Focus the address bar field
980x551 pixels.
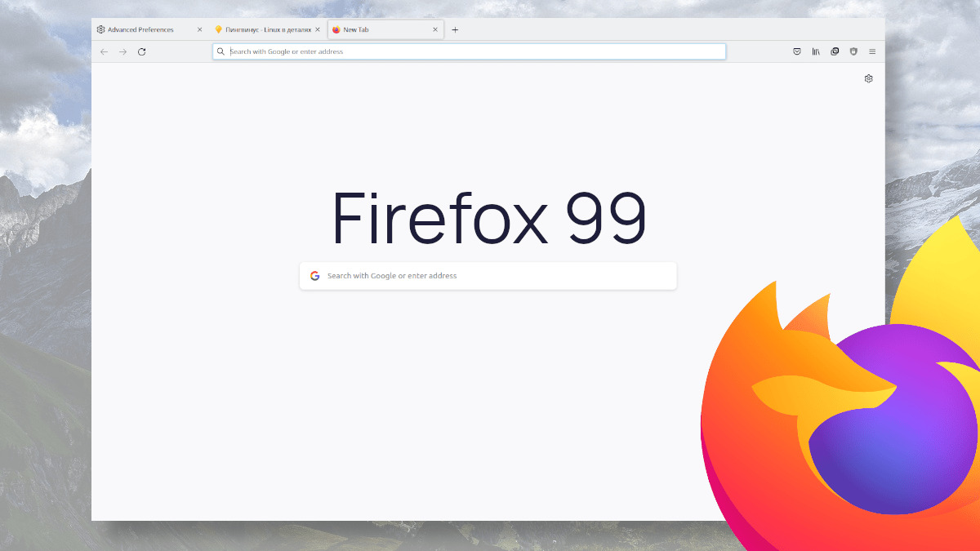pyautogui.click(x=469, y=51)
